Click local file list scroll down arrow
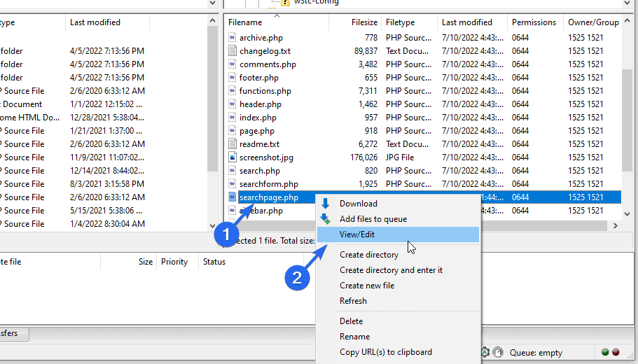 coord(212,225)
